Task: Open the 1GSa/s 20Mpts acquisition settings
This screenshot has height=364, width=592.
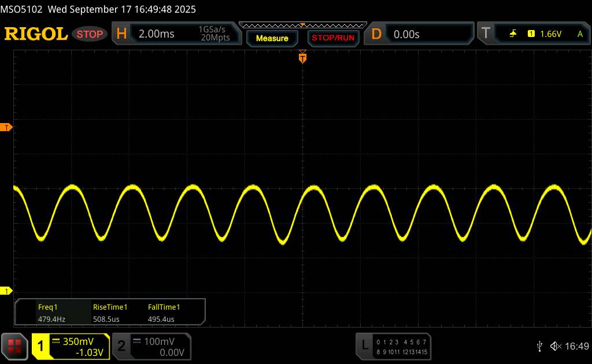Action: (214, 34)
